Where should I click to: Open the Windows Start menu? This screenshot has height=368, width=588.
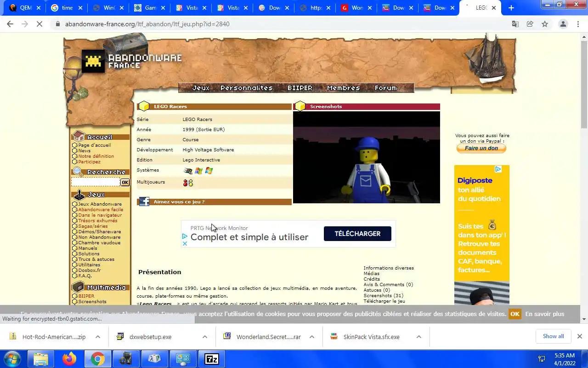point(12,359)
